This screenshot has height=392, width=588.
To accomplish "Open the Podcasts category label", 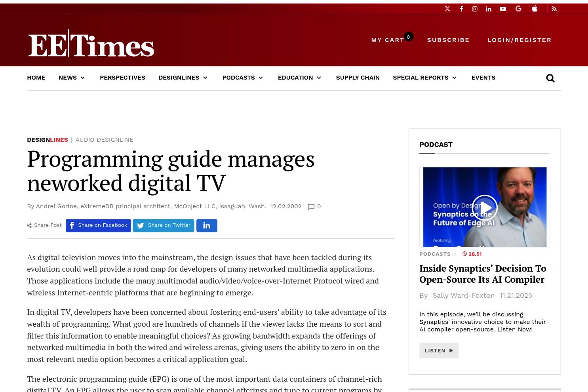I will tap(435, 254).
